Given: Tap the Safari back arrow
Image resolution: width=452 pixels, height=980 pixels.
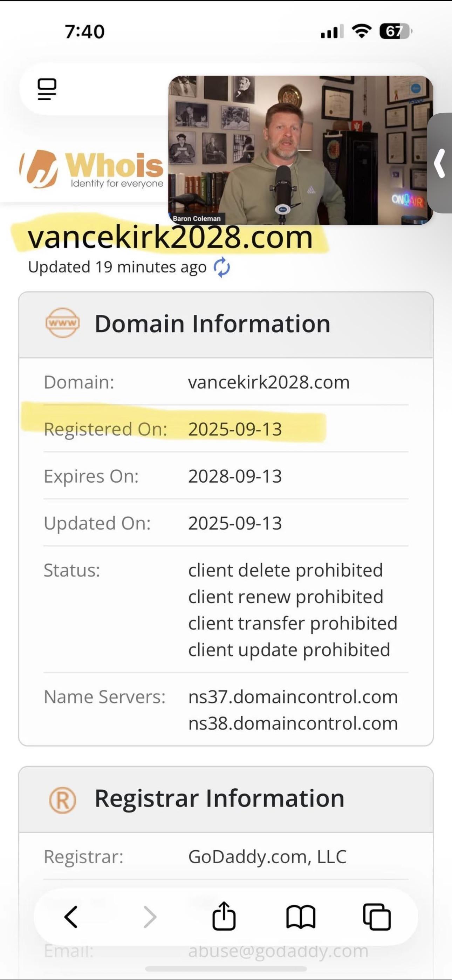Looking at the screenshot, I should [x=71, y=917].
